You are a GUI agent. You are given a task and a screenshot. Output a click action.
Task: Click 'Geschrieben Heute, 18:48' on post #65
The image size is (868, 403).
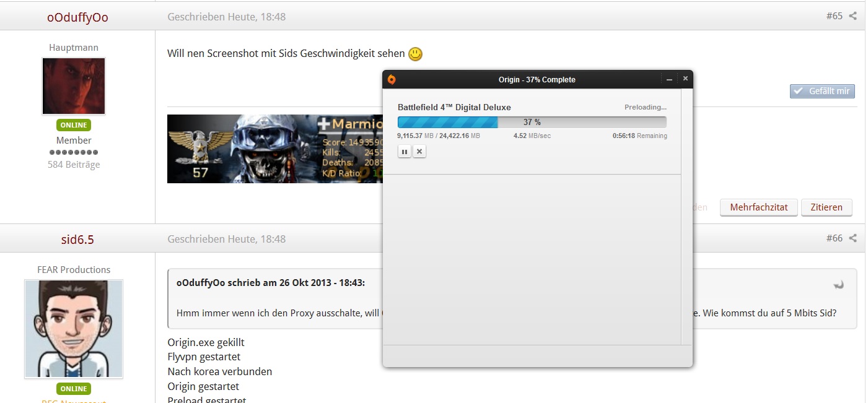tap(226, 17)
